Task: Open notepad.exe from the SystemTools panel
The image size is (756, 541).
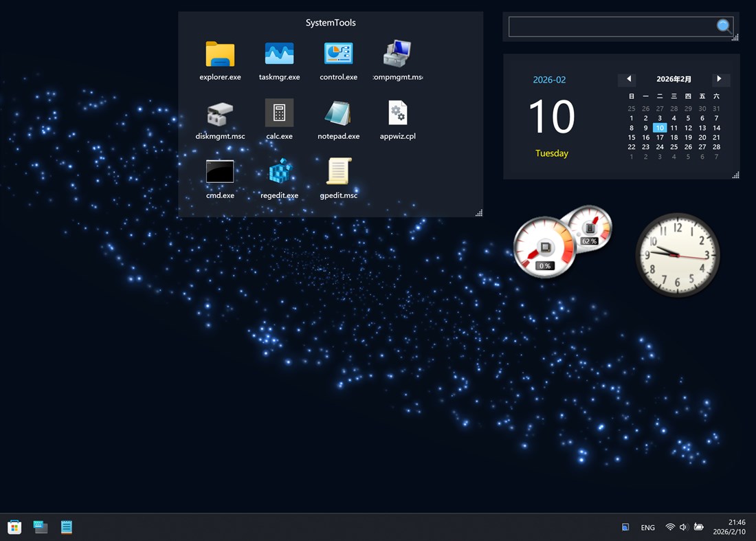Action: (x=338, y=114)
